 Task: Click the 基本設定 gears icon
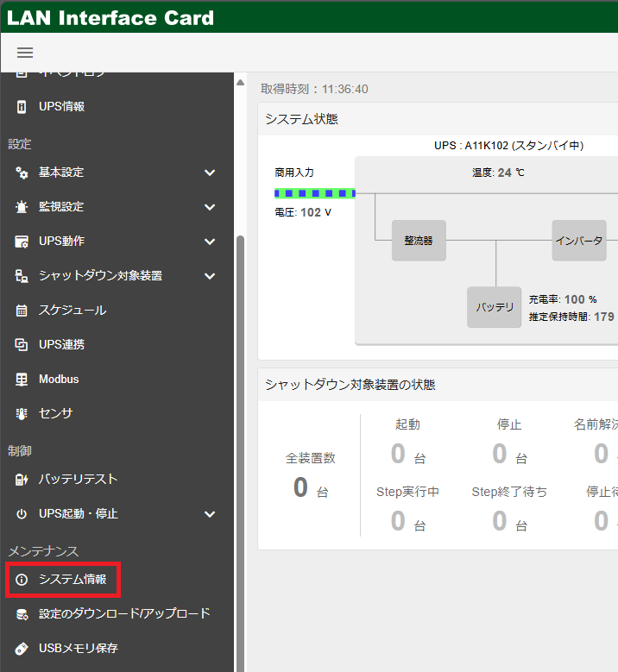click(22, 173)
